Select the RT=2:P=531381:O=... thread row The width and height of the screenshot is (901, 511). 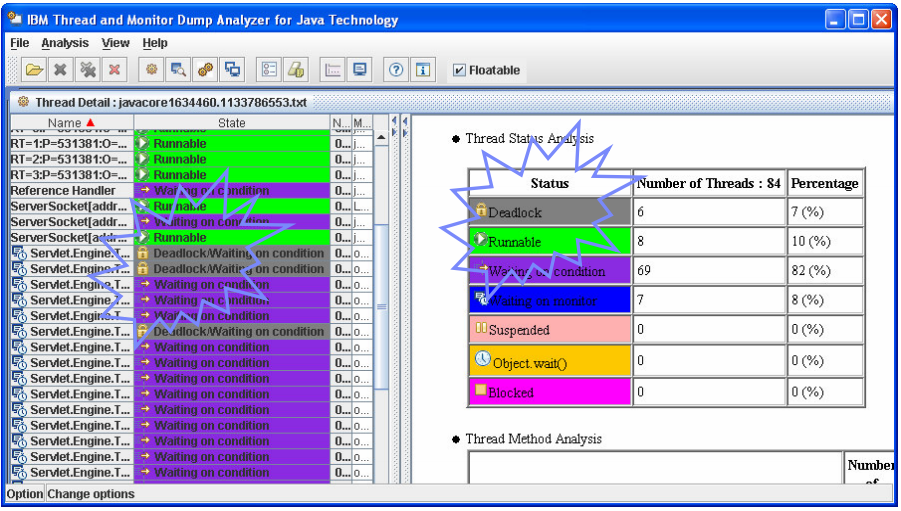click(x=191, y=159)
